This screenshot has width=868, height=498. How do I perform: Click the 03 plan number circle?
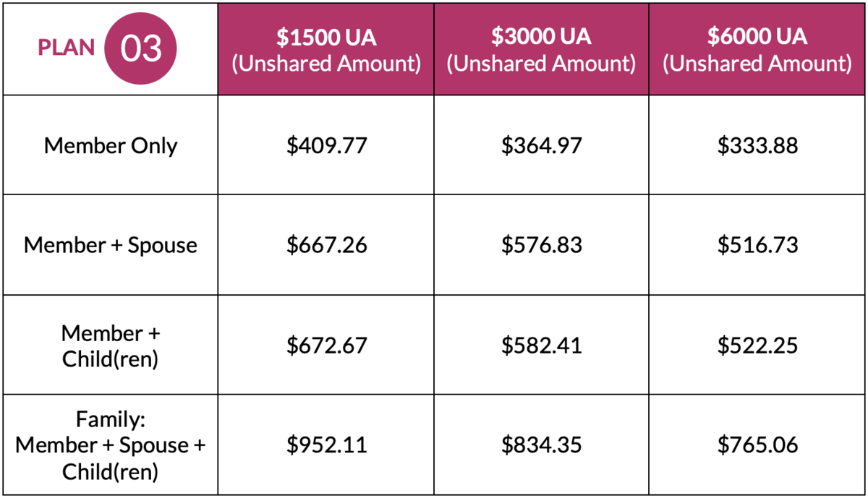click(141, 48)
